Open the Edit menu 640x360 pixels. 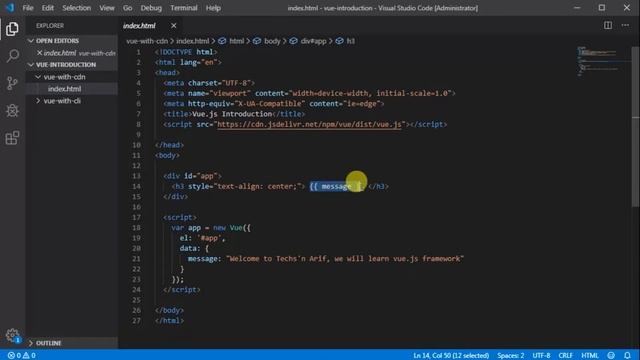(x=47, y=8)
